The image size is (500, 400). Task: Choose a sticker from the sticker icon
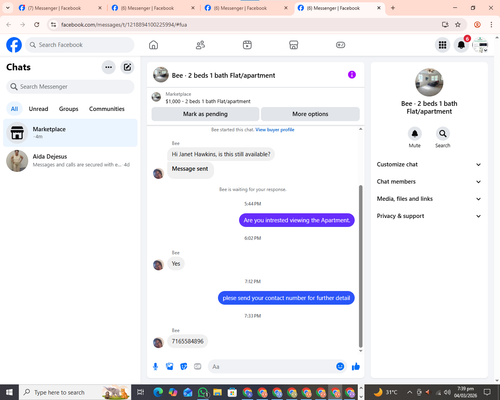184,367
